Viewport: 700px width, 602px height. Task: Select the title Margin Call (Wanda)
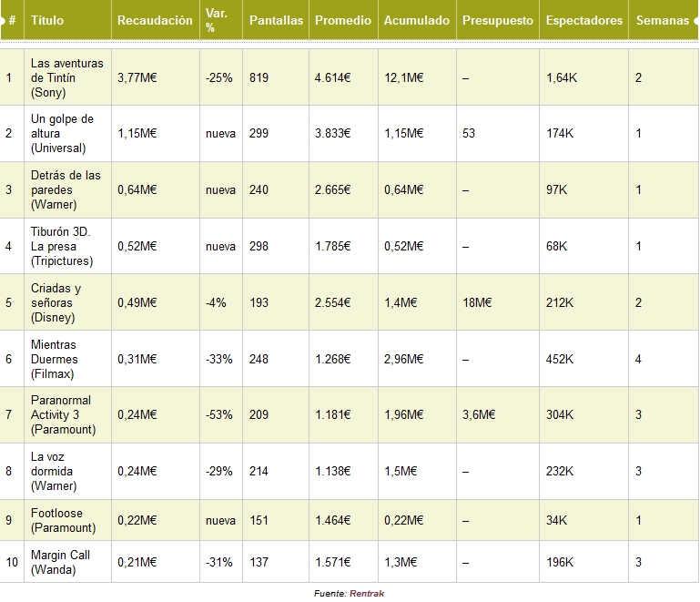click(60, 562)
